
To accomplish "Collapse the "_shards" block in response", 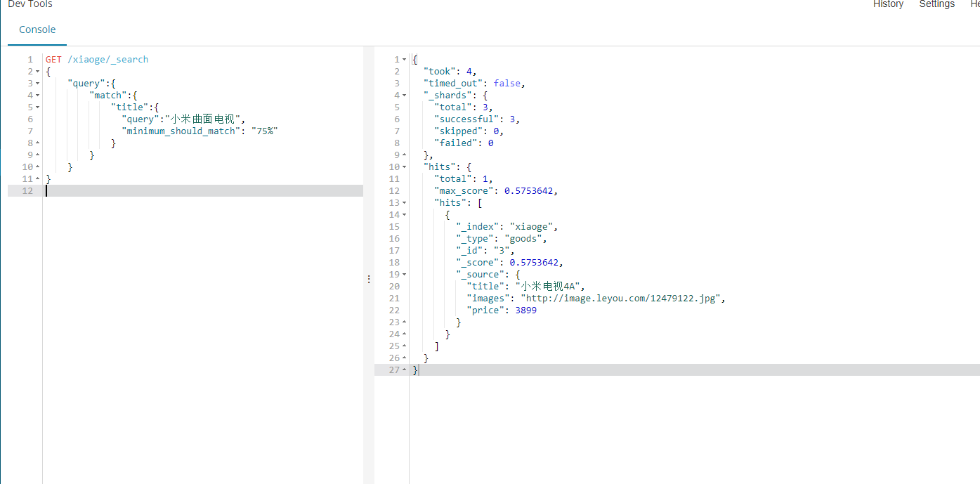I will (404, 96).
